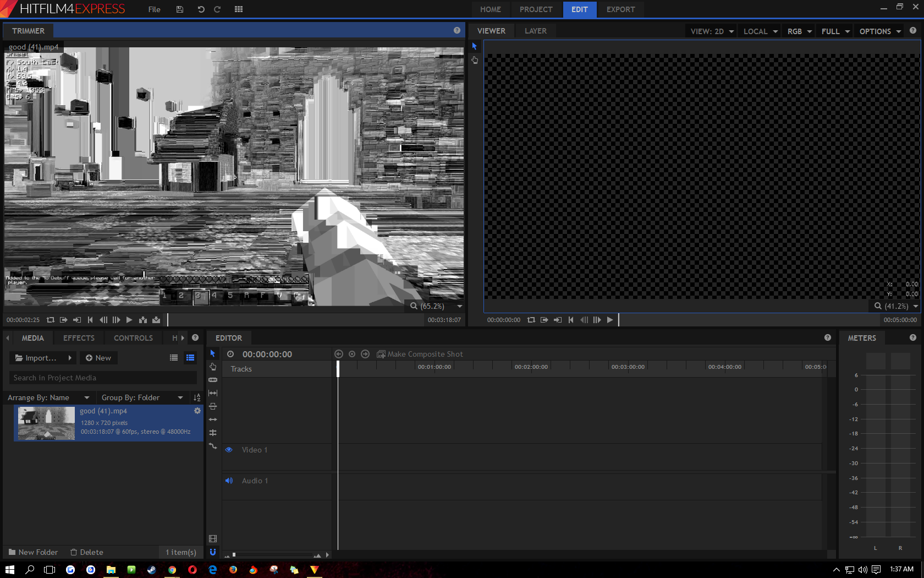Viewport: 924px width, 578px height.
Task: Select the Editor selection tool
Action: 213,353
